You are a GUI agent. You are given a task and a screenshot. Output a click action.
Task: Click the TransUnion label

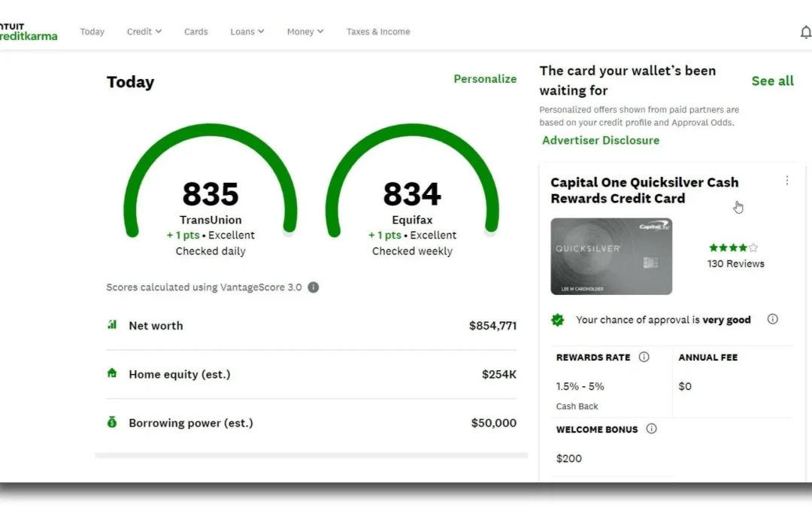[211, 220]
